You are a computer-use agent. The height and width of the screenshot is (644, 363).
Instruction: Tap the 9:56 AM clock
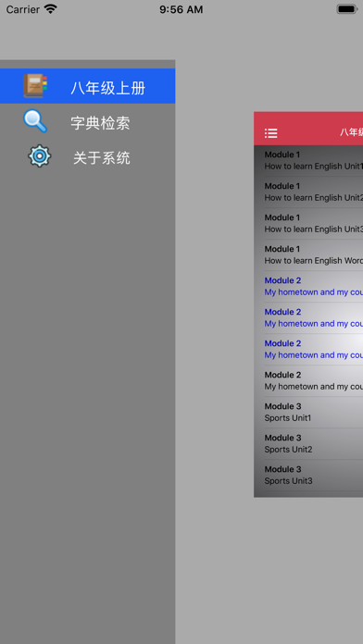pyautogui.click(x=181, y=9)
